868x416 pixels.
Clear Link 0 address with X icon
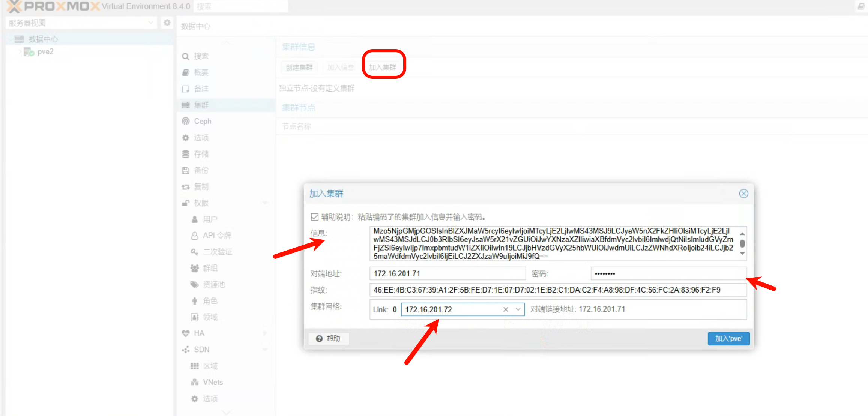[x=506, y=309]
